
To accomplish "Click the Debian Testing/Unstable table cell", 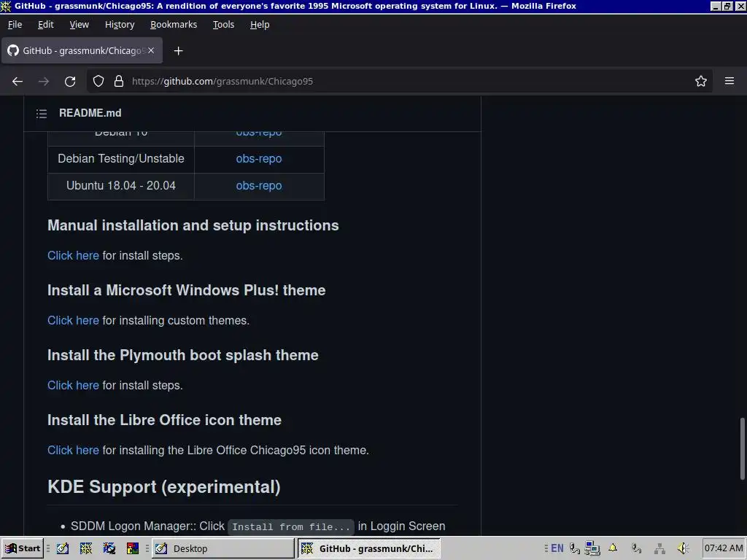I will coord(121,158).
